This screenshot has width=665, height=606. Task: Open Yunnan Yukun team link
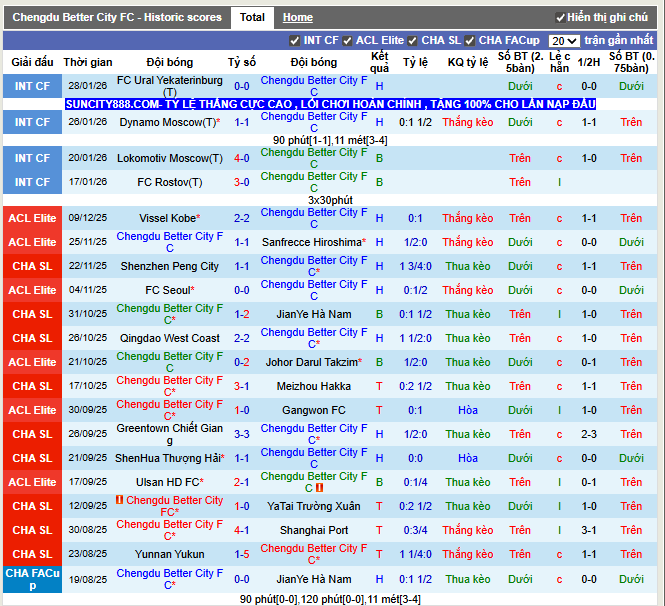(170, 554)
